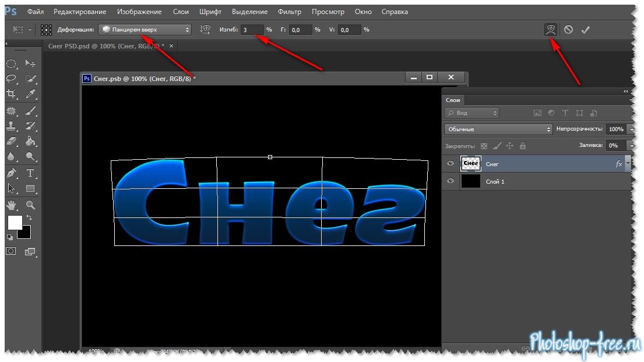Commit the transform with the checkmark button
The width and height of the screenshot is (644, 362).
pyautogui.click(x=586, y=30)
